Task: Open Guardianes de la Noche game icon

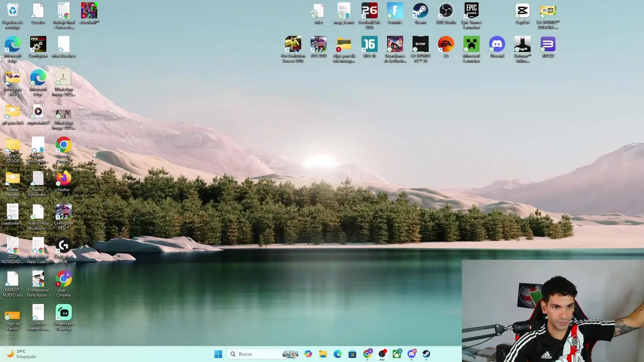Action: coord(395,50)
